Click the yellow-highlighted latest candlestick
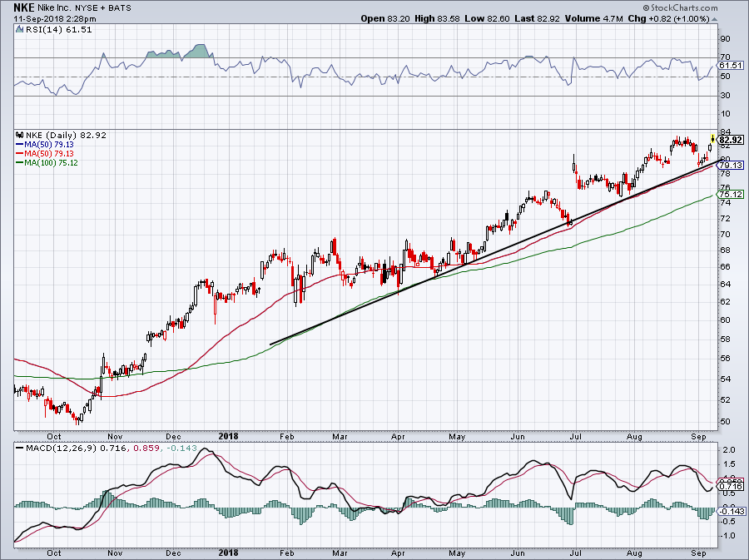Viewport: 749px width, 560px height. point(712,139)
